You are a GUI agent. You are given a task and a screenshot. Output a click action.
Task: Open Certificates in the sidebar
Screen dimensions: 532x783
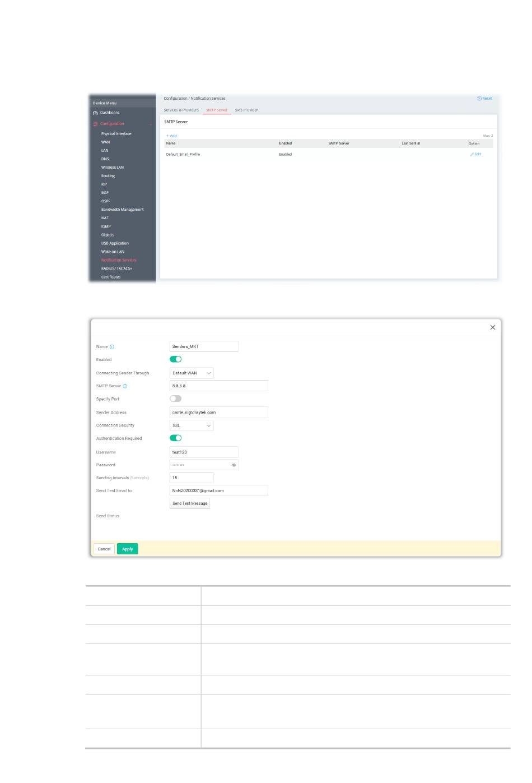pos(111,277)
